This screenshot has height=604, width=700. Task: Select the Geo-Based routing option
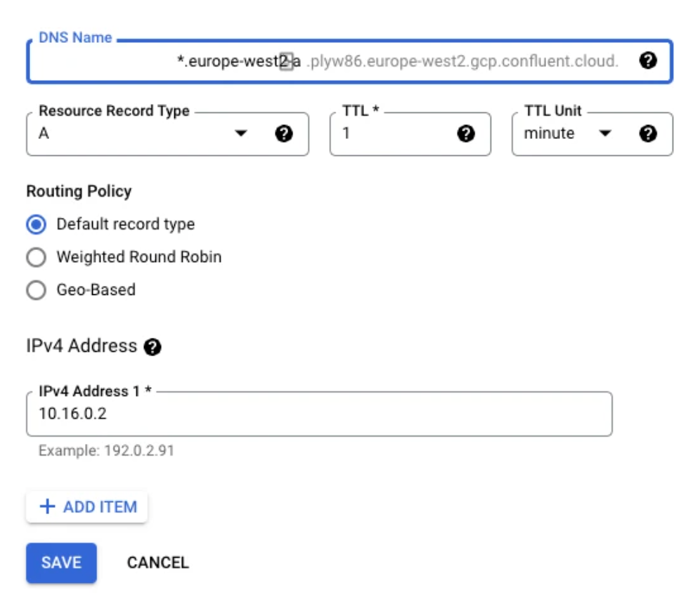pos(36,290)
